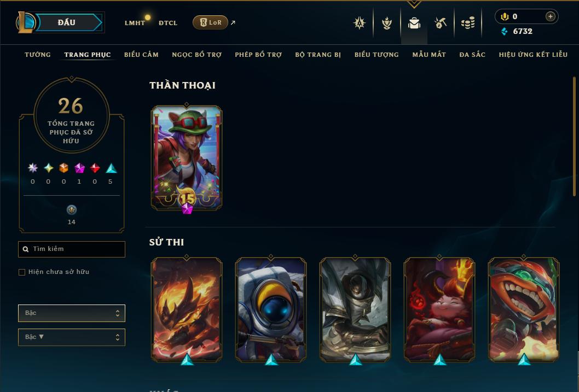This screenshot has height=392, width=579.
Task: Switch to the TƯỚNG tab
Action: [x=38, y=55]
